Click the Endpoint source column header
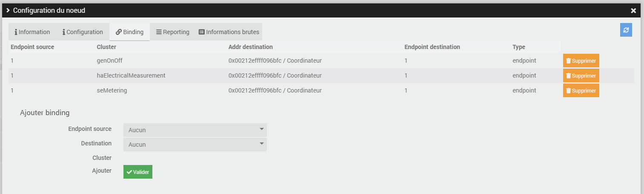Viewport: 644px width, 194px height. (32, 47)
